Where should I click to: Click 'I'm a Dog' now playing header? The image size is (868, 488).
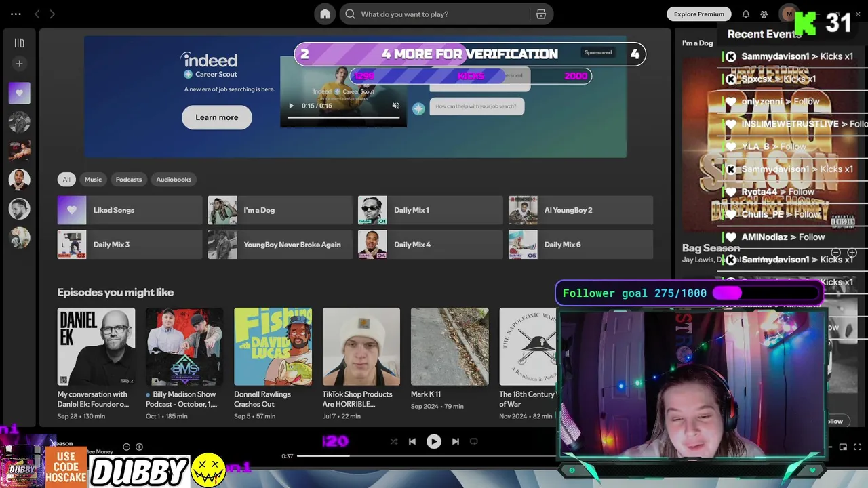point(698,43)
